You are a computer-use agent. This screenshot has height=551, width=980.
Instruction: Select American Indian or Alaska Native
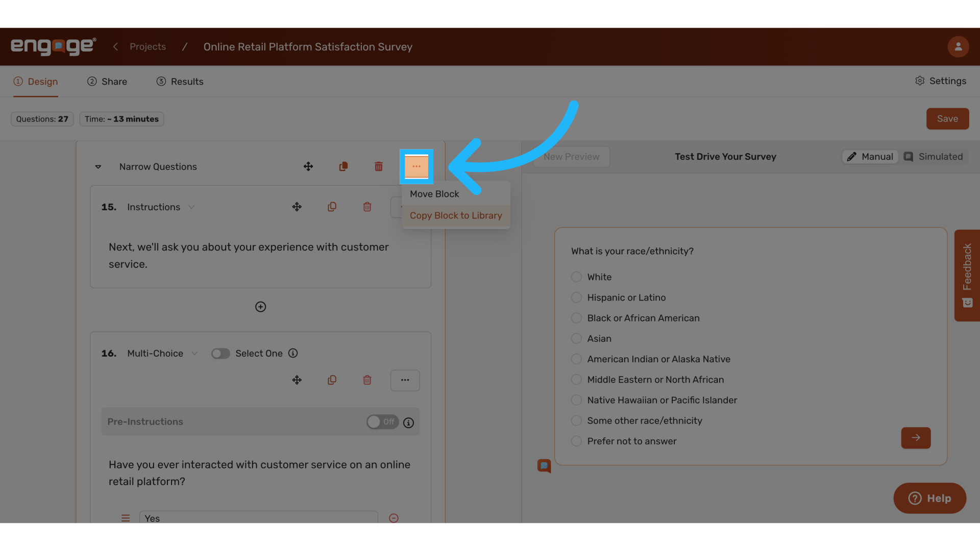pos(576,359)
